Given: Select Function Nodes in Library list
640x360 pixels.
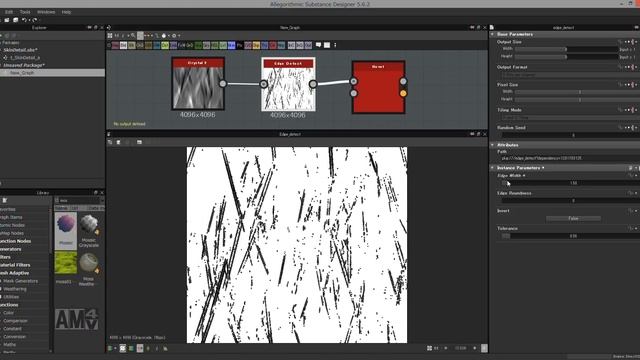Looking at the screenshot, I should [x=16, y=241].
